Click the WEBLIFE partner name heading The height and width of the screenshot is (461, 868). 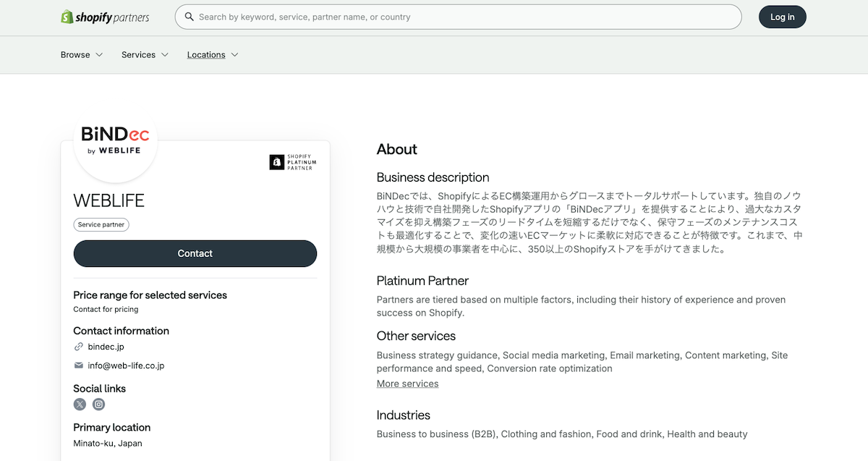(109, 200)
